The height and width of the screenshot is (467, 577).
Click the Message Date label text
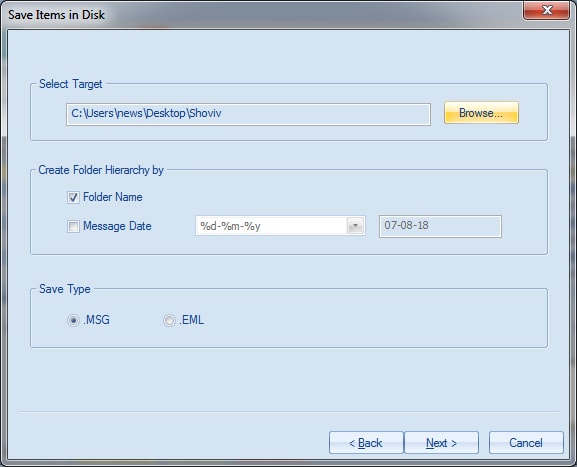pos(117,226)
